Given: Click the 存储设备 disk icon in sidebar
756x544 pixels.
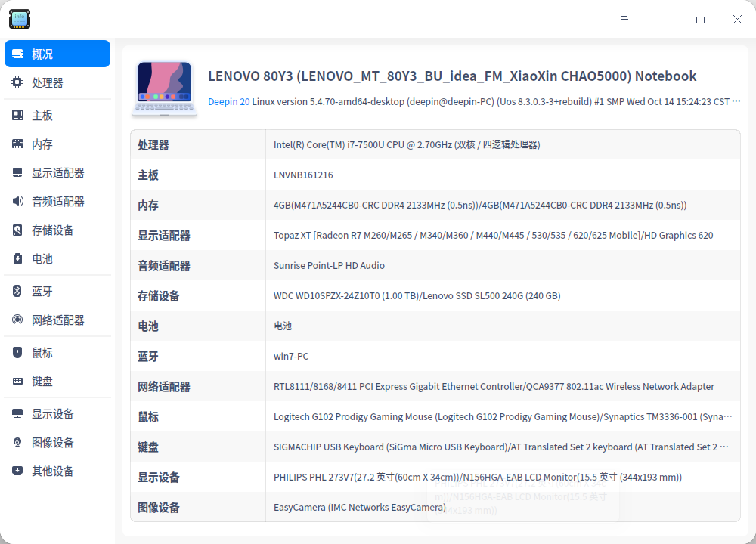Looking at the screenshot, I should (17, 230).
